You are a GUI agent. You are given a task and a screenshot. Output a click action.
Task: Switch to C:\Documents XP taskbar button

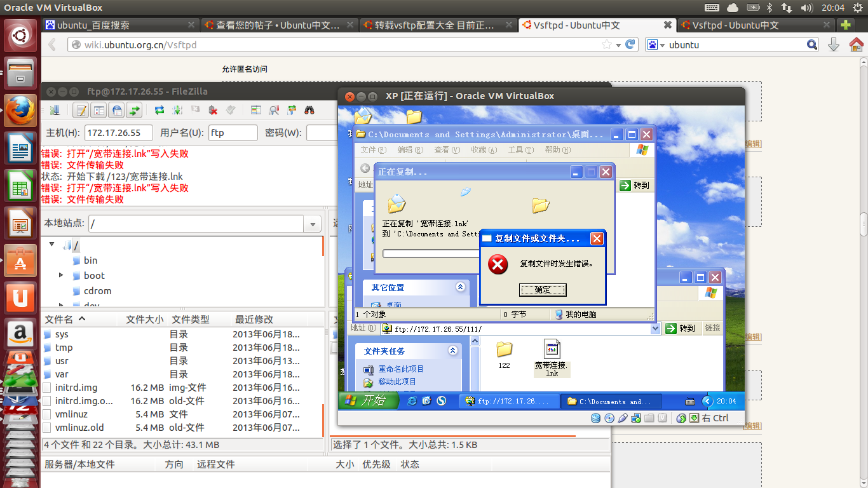pos(613,402)
